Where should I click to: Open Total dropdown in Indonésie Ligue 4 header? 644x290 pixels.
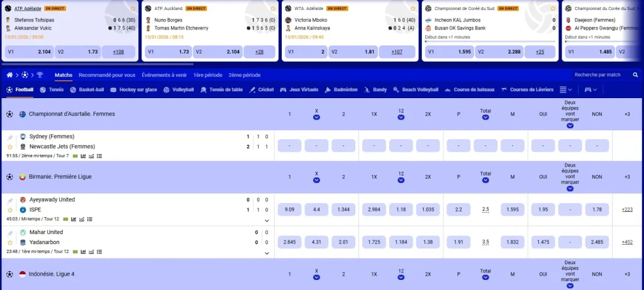tap(486, 277)
